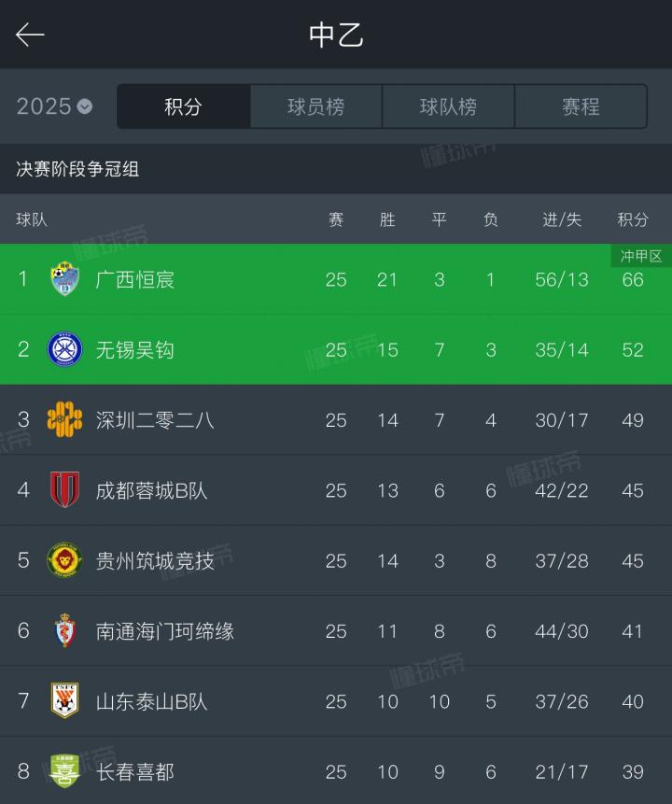Select the 积分 tab

click(x=183, y=106)
